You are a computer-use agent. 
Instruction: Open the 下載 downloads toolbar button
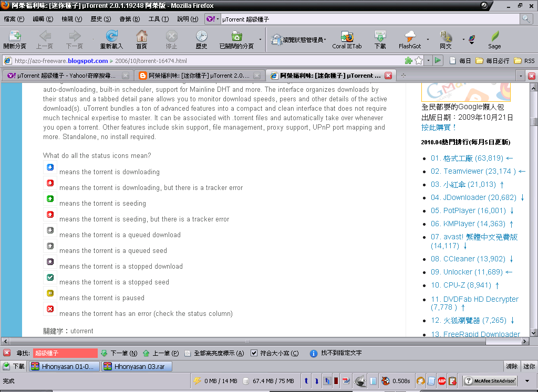pyautogui.click(x=380, y=39)
